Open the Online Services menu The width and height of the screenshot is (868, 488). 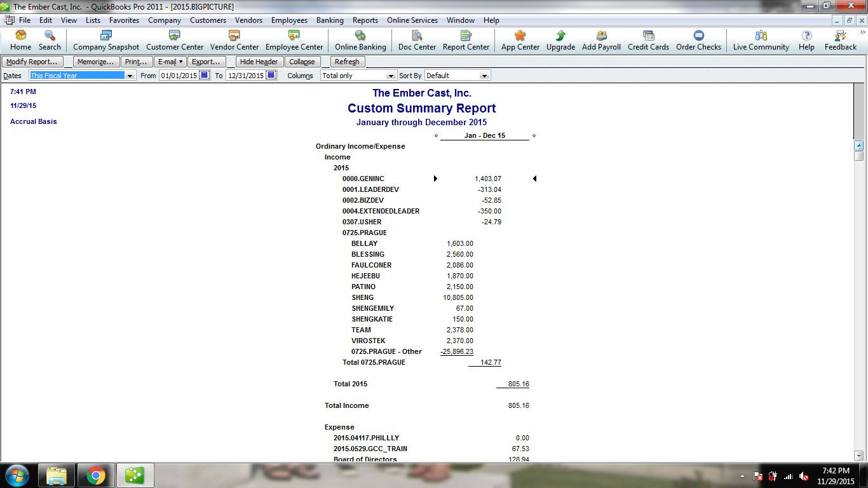(412, 20)
